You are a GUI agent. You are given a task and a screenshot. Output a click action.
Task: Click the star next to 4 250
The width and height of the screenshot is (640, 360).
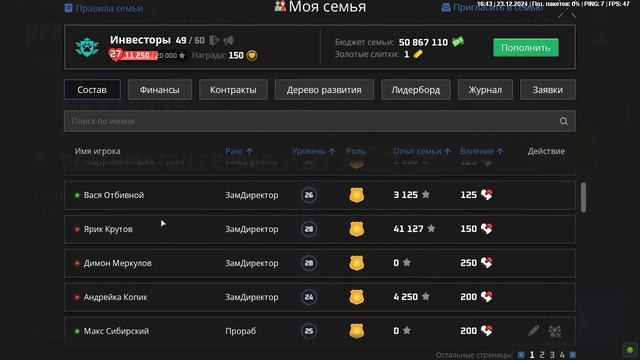coord(425,297)
